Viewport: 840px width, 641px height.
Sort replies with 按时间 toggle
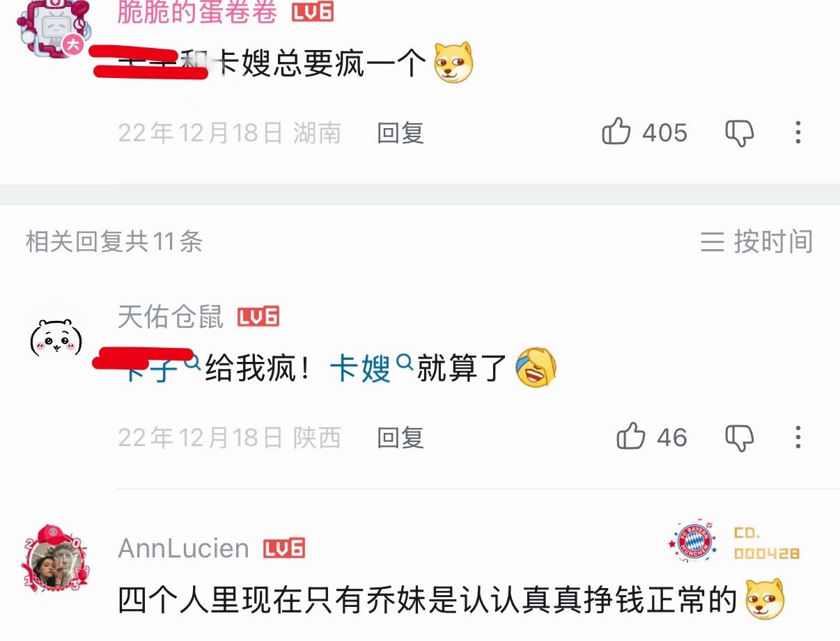click(x=756, y=242)
